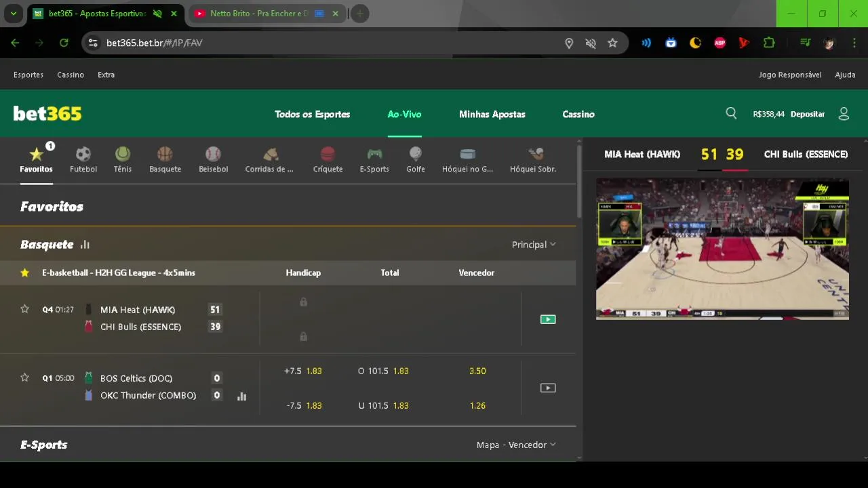The height and width of the screenshot is (488, 868).
Task: Unfavorite the E-basketball H2H GG League
Action: [x=25, y=272]
